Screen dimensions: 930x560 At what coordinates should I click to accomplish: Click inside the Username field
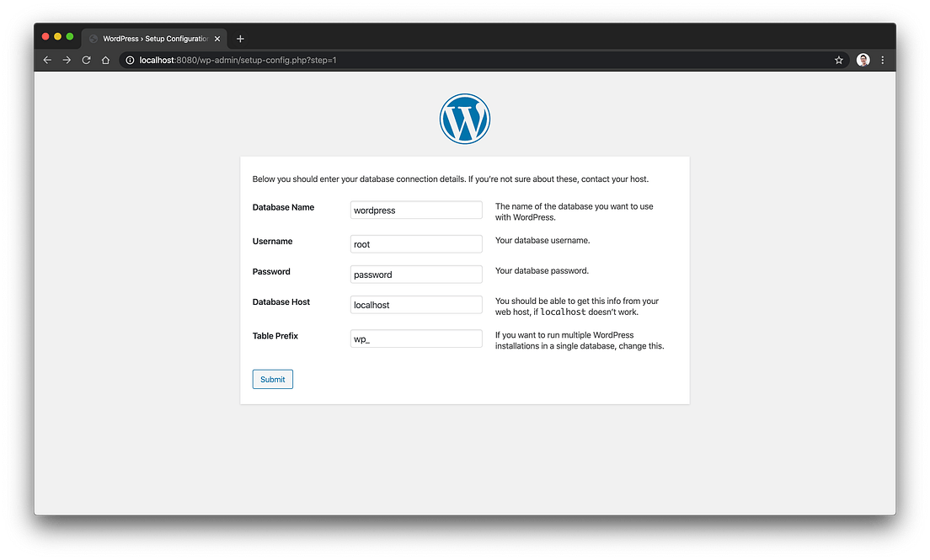tap(415, 243)
